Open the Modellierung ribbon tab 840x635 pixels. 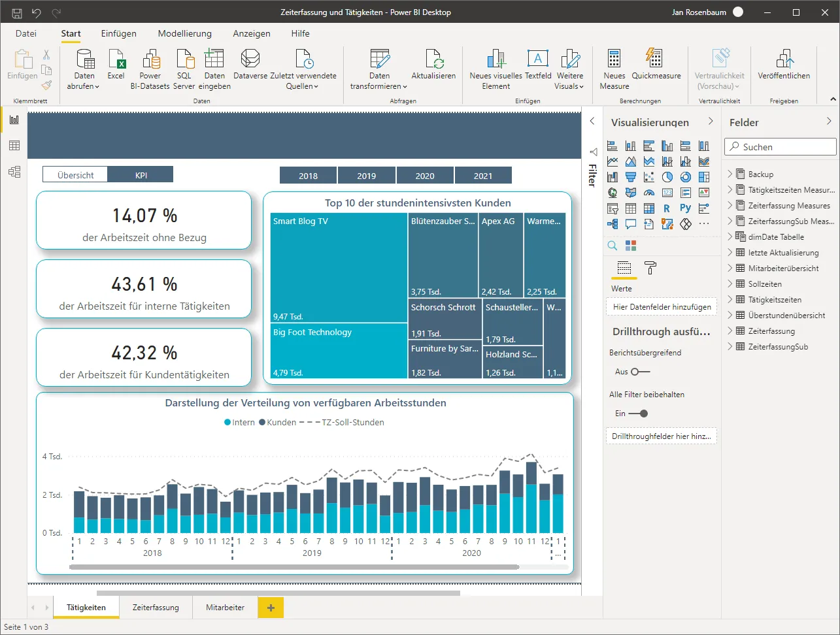(185, 33)
